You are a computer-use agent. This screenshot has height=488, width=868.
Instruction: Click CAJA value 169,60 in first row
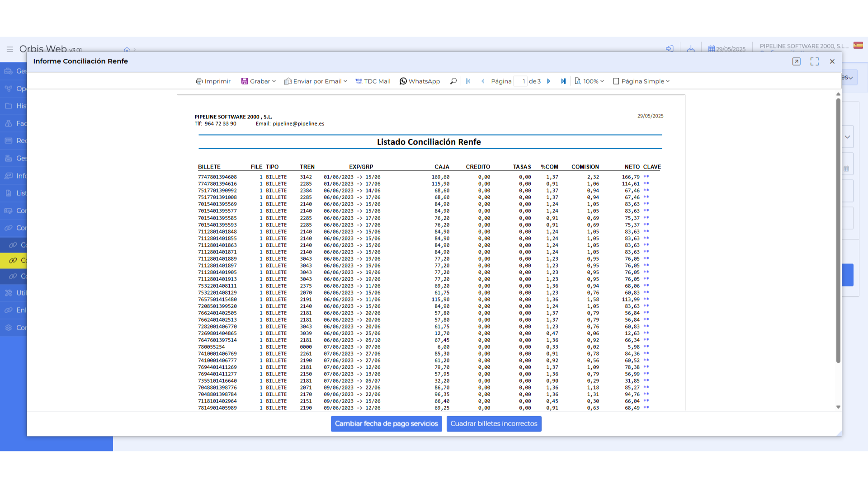click(x=440, y=177)
